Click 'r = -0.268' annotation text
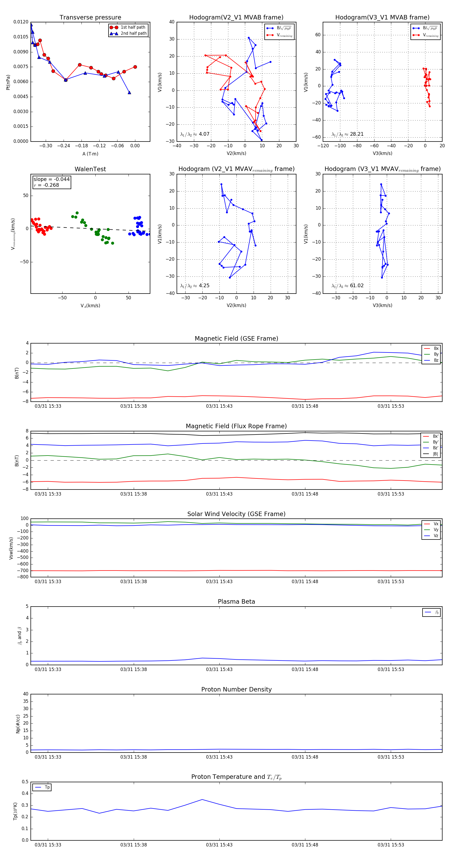The width and height of the screenshot is (473, 868). [x=47, y=185]
